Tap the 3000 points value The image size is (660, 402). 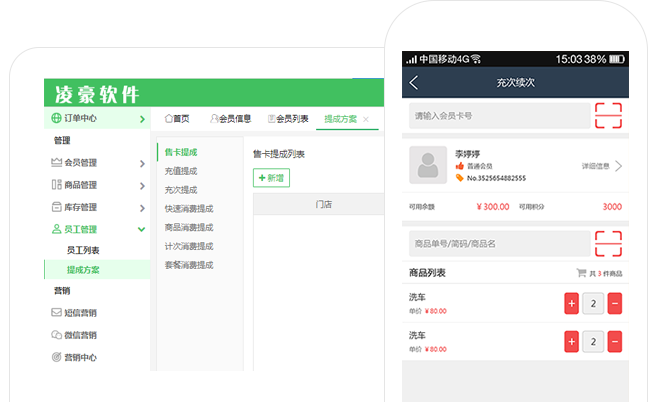612,207
